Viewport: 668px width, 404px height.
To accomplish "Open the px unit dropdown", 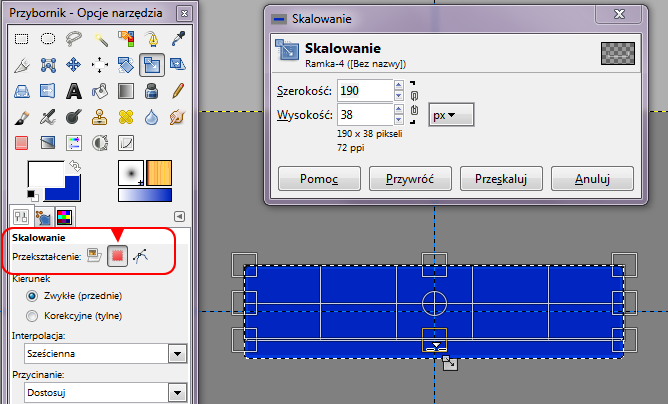I will (x=451, y=114).
